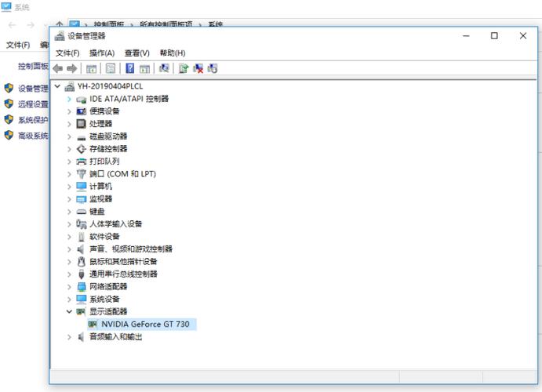Click the Properties toolbar icon
The width and height of the screenshot is (542, 392).
coord(111,68)
